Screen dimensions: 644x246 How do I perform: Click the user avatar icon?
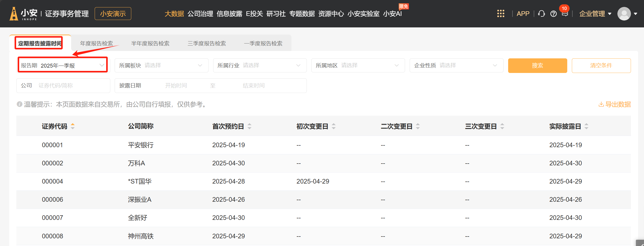[624, 14]
